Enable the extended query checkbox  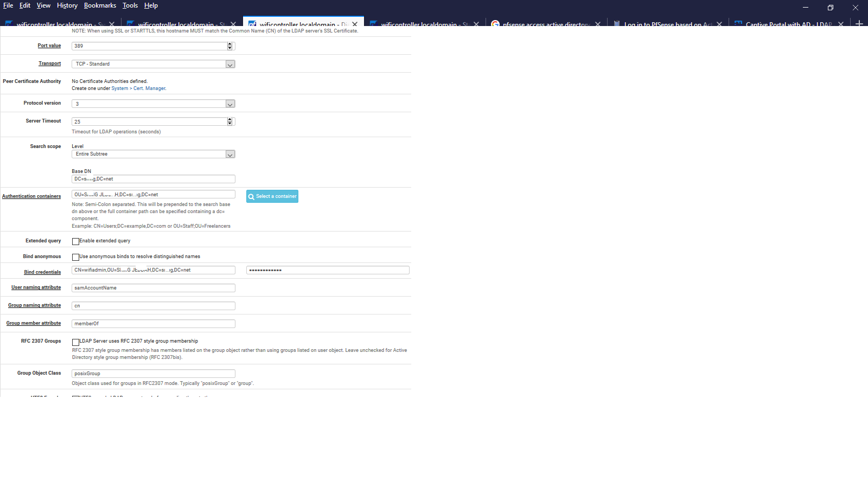[75, 241]
